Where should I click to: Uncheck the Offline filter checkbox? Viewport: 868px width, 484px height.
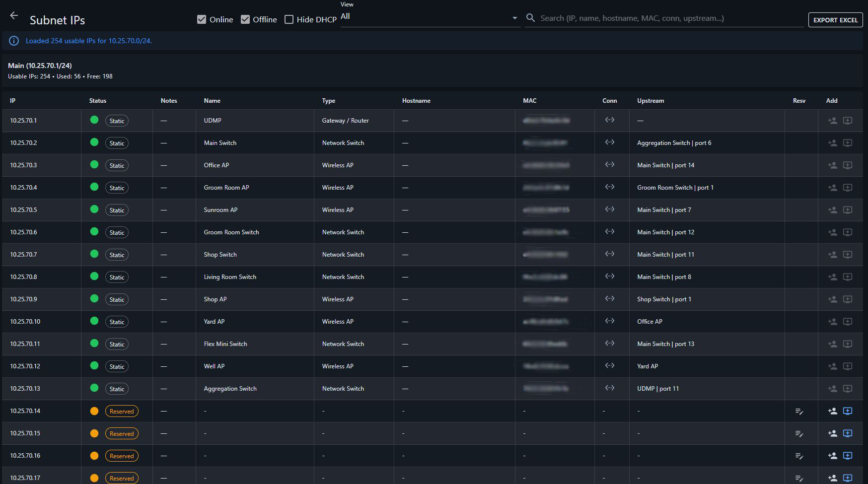coord(245,19)
